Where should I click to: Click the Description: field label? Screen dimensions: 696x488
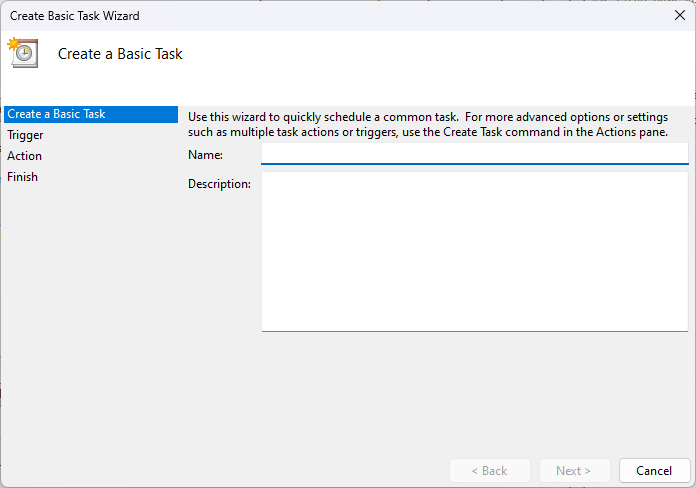[x=219, y=184]
